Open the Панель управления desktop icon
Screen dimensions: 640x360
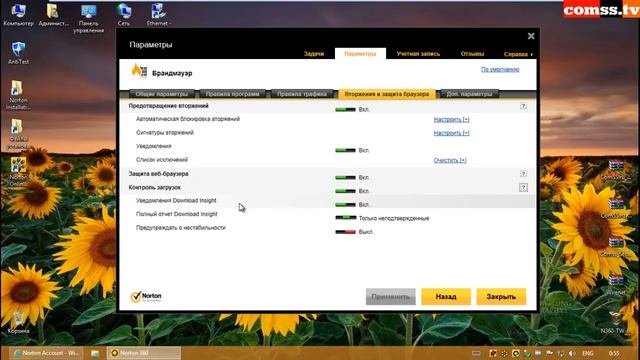[x=89, y=18]
